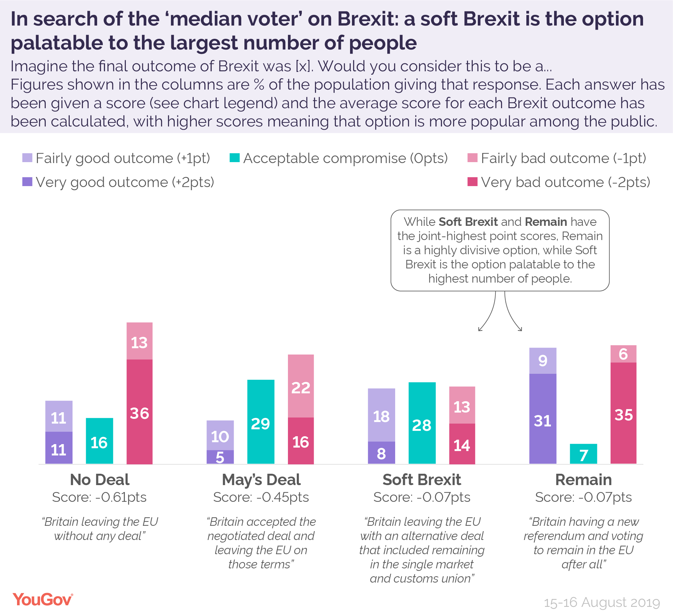Click the Remain score text
The height and width of the screenshot is (616, 673).
pyautogui.click(x=583, y=497)
